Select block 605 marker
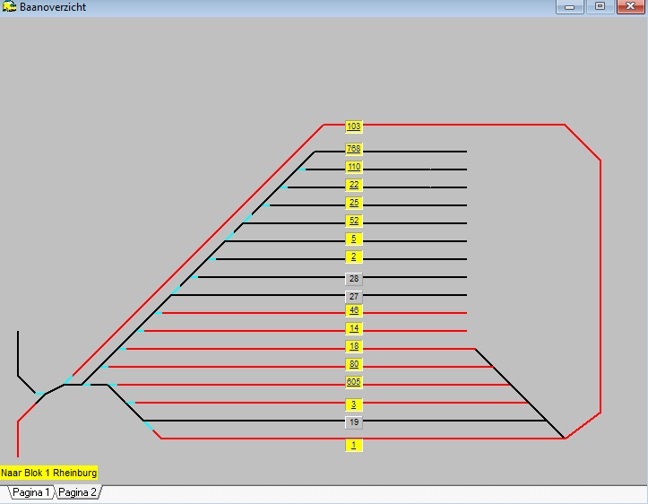 coord(353,382)
